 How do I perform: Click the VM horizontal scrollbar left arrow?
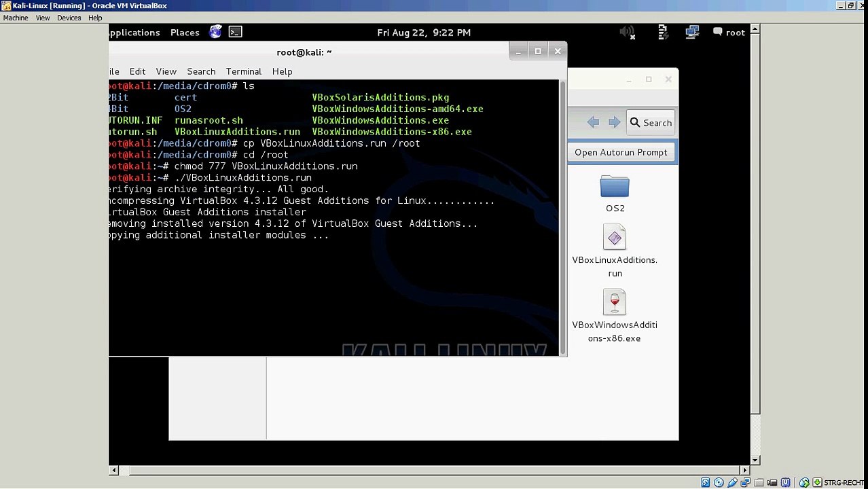113,470
